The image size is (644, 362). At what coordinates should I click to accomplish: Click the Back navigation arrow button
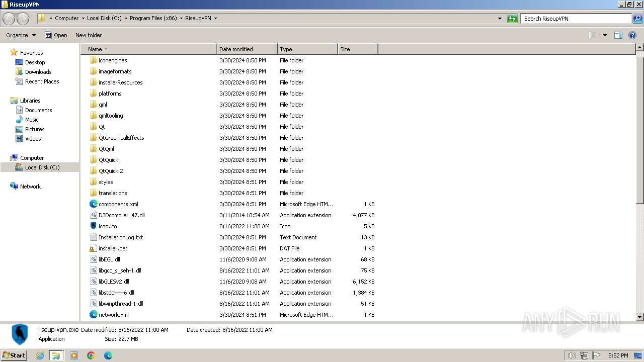[9, 19]
